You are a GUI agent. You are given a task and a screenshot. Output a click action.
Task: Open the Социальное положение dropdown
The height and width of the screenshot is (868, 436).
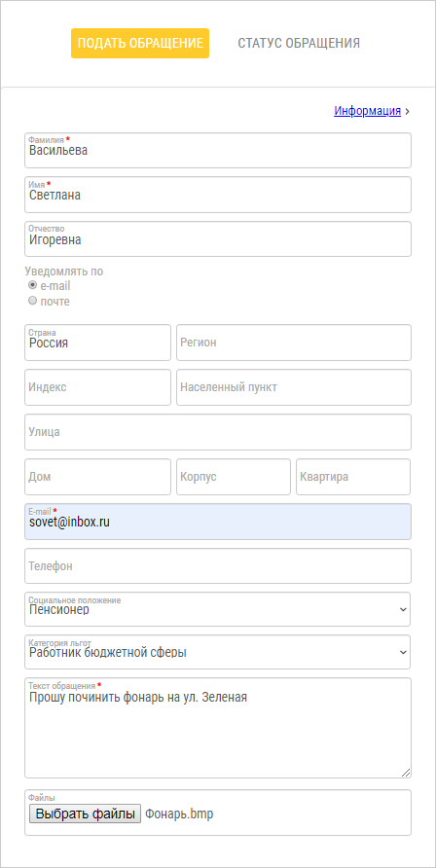coord(218,609)
